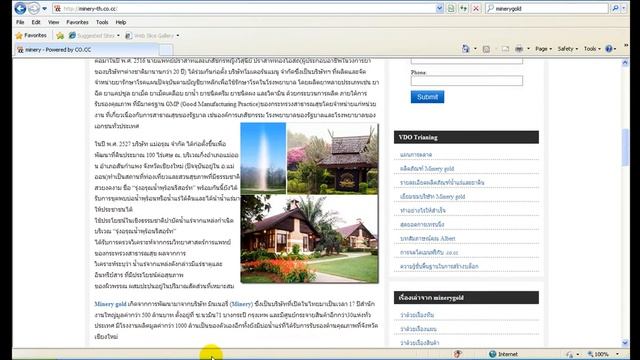This screenshot has height=360, width=640.
Task: Click the scroll down arrow on scrollbar
Action: point(625,343)
